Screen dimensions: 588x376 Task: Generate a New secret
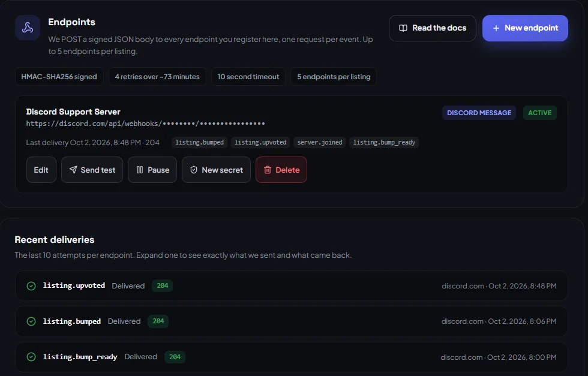(217, 170)
